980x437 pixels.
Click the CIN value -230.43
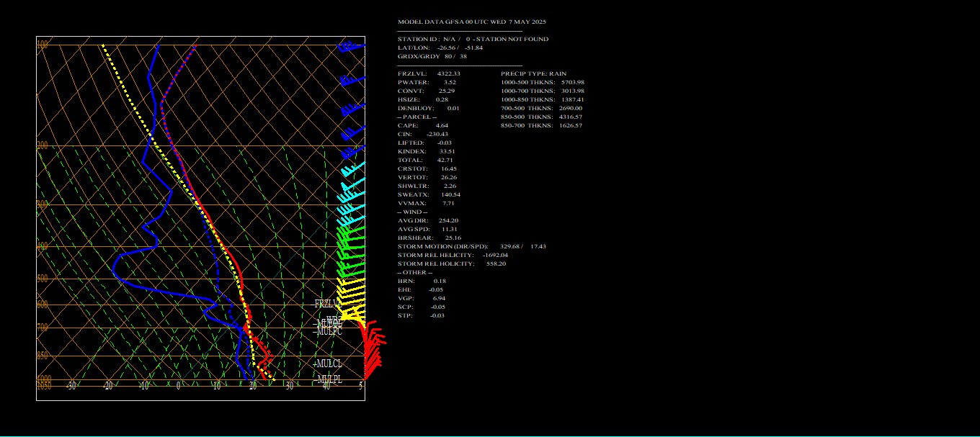(437, 134)
